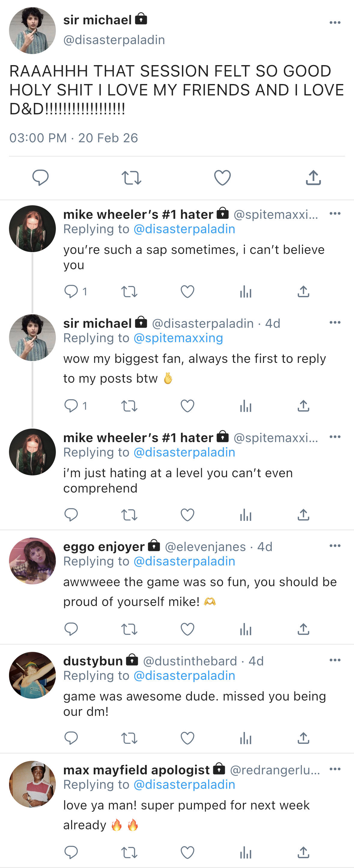Open @spitemaxxing mention link in sir michael's reply

(178, 338)
